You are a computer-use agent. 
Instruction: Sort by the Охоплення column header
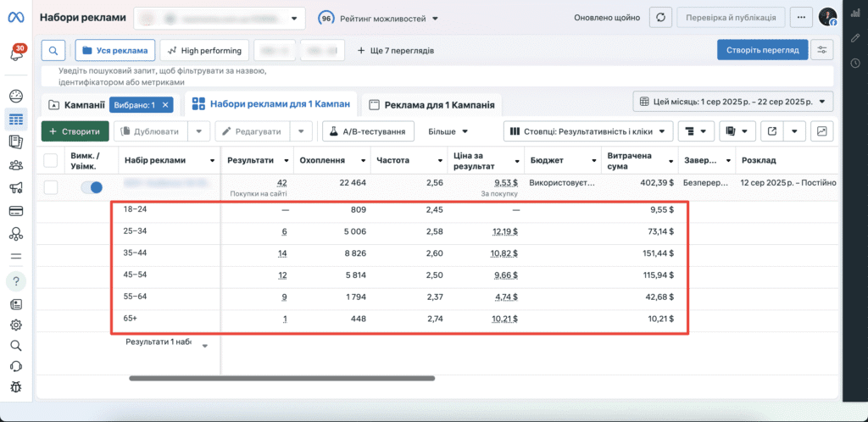(322, 160)
